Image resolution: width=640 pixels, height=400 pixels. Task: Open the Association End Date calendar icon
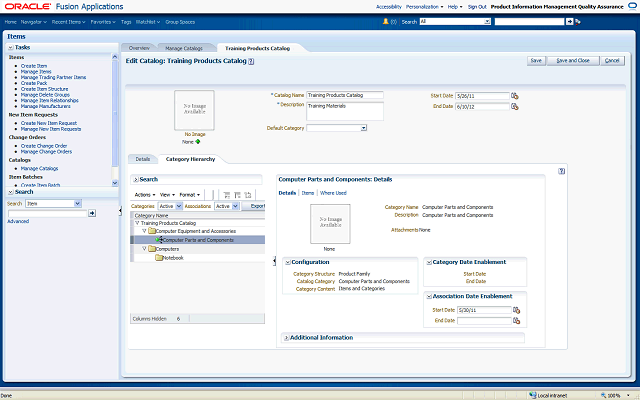click(516, 321)
